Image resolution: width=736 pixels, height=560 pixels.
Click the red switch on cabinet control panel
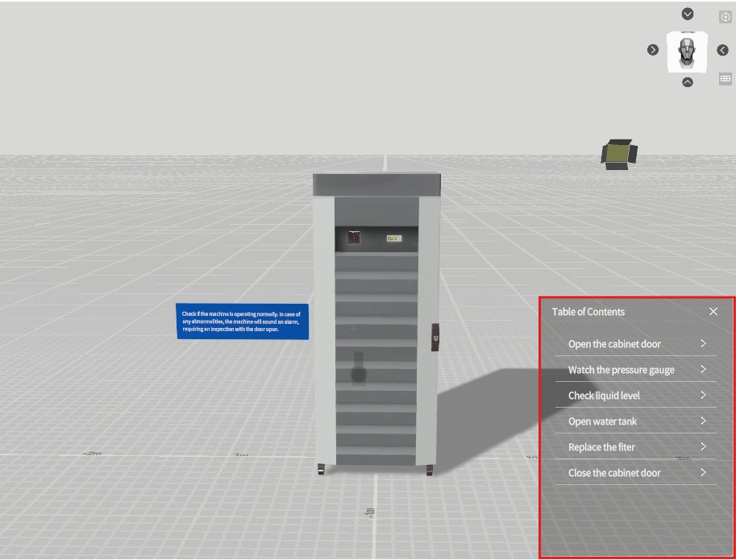(x=353, y=238)
